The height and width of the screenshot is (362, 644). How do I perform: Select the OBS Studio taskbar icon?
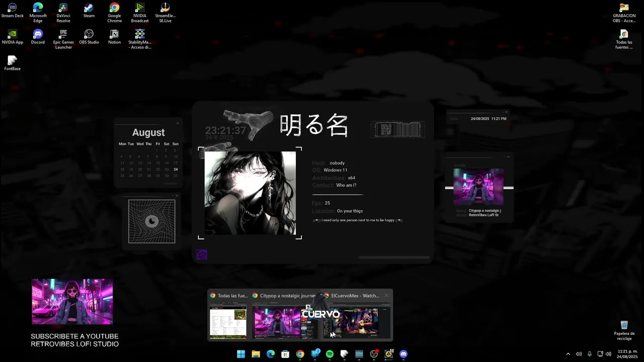[x=374, y=354]
